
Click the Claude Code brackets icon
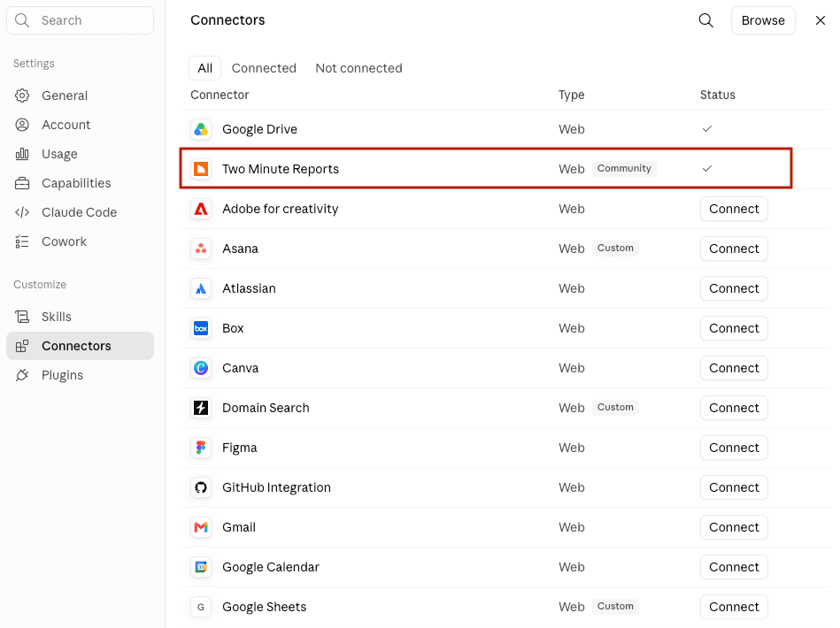click(22, 212)
